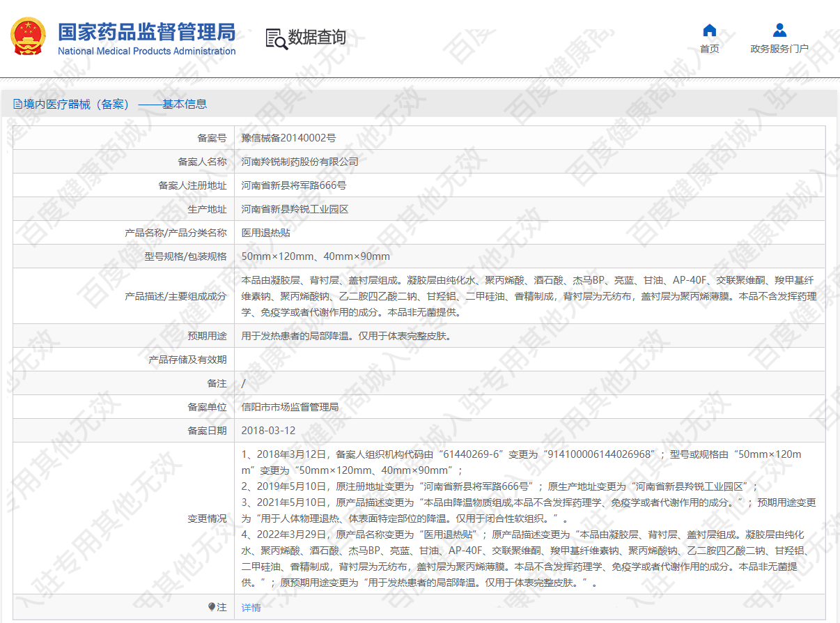Screen dimensions: 840x623
Task: Click the description paragraph in the 产品描述/主要组成成分 row
Action: coord(529,296)
